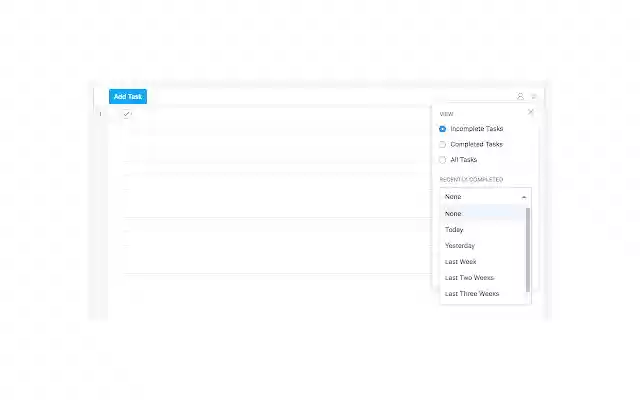The image size is (640, 400).
Task: Choose Today from the dropdown list
Action: click(483, 229)
